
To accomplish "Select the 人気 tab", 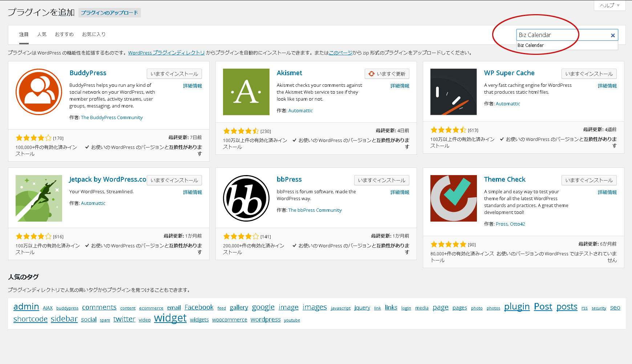I will [42, 35].
